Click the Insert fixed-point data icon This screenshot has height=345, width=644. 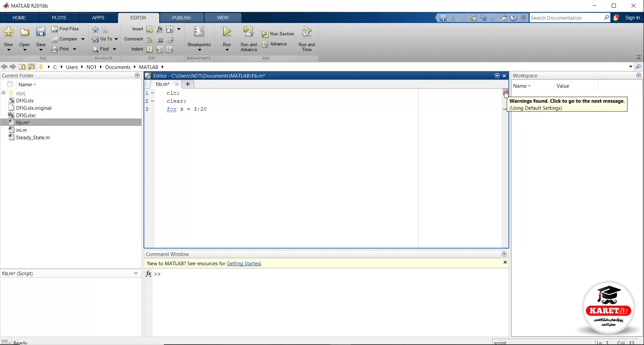tap(170, 29)
